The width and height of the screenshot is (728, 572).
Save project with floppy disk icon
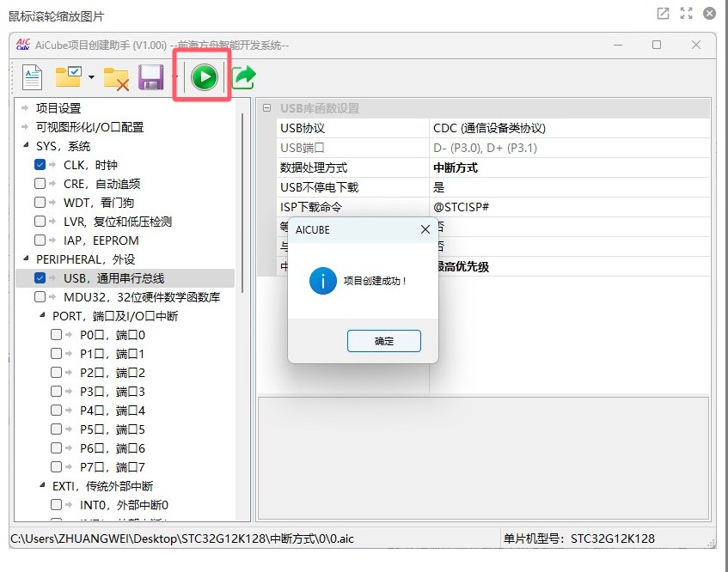tap(151, 77)
